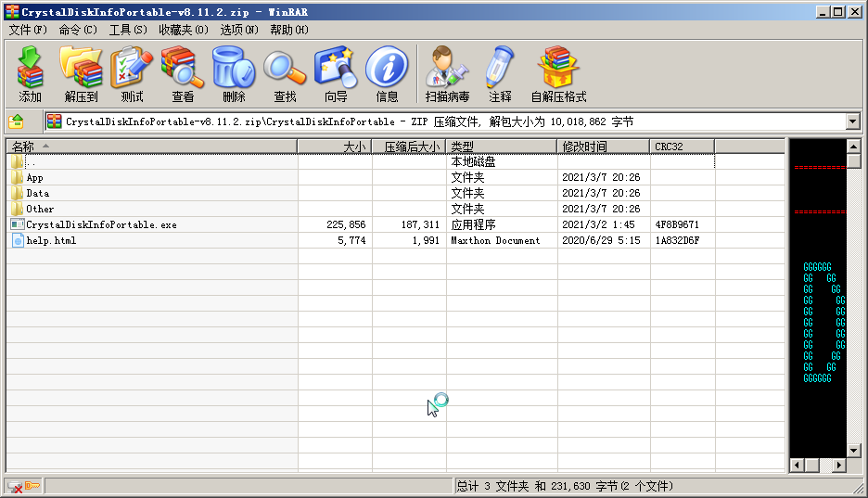This screenshot has height=498, width=868.
Task: Click the 测试 (Test) toolbar icon
Action: tap(132, 74)
